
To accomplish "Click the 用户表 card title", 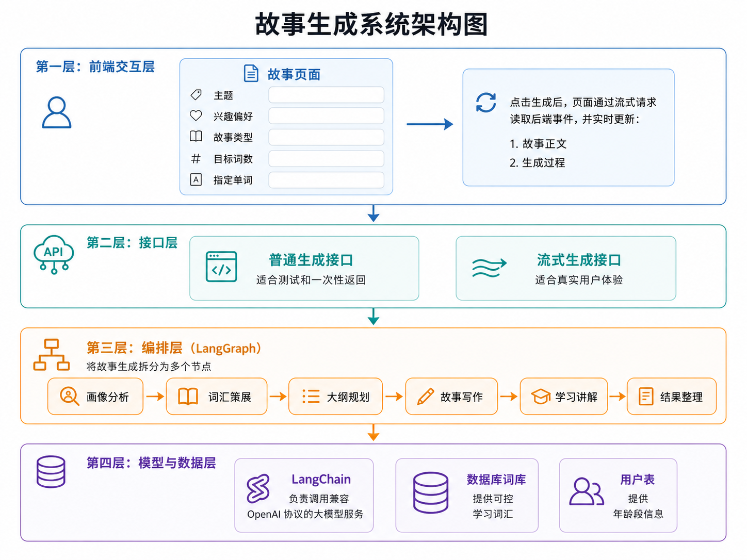I will (638, 480).
